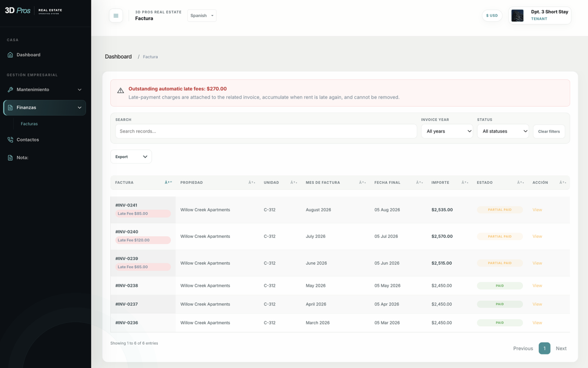Open Nota in the sidebar
This screenshot has width=588, height=368.
point(23,158)
